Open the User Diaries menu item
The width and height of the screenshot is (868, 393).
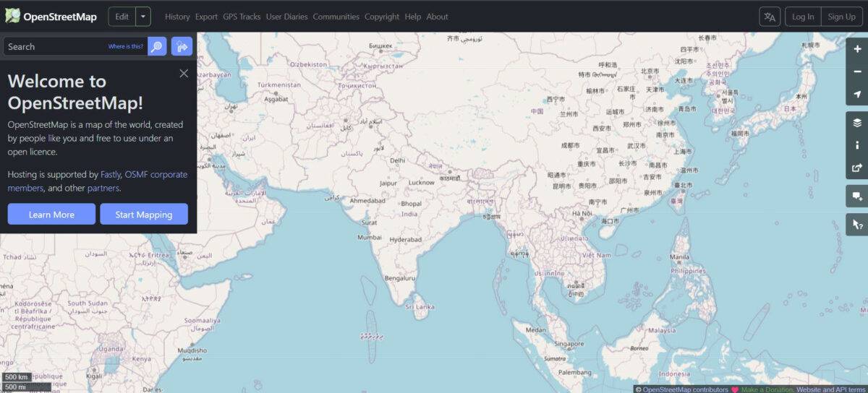(286, 17)
